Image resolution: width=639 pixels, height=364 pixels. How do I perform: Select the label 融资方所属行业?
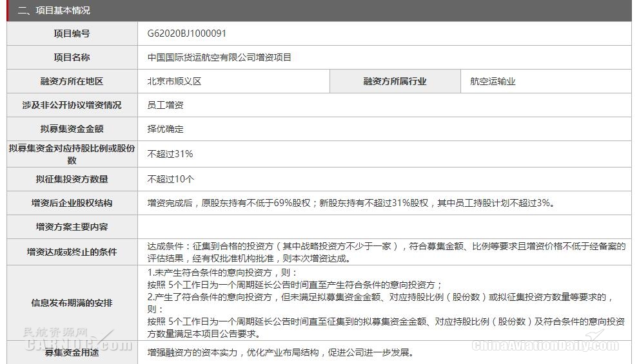point(395,81)
